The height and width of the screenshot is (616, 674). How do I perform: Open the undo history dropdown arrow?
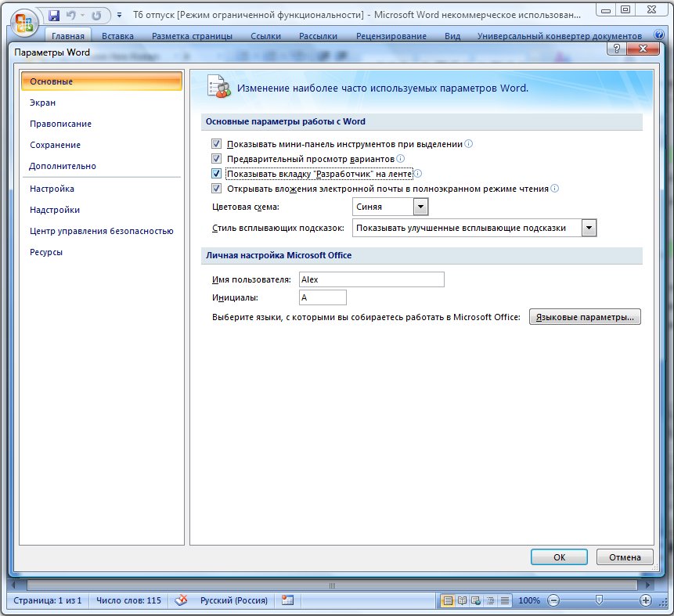pyautogui.click(x=82, y=16)
